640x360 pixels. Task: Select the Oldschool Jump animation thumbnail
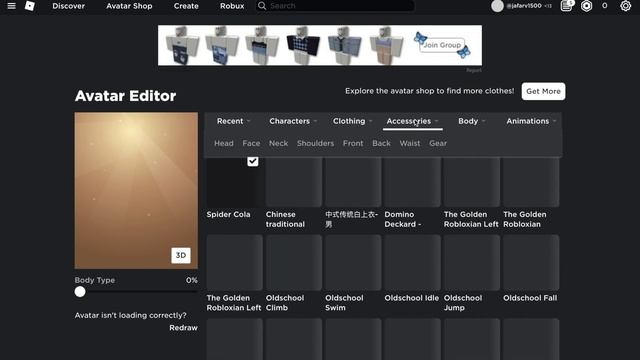[472, 262]
